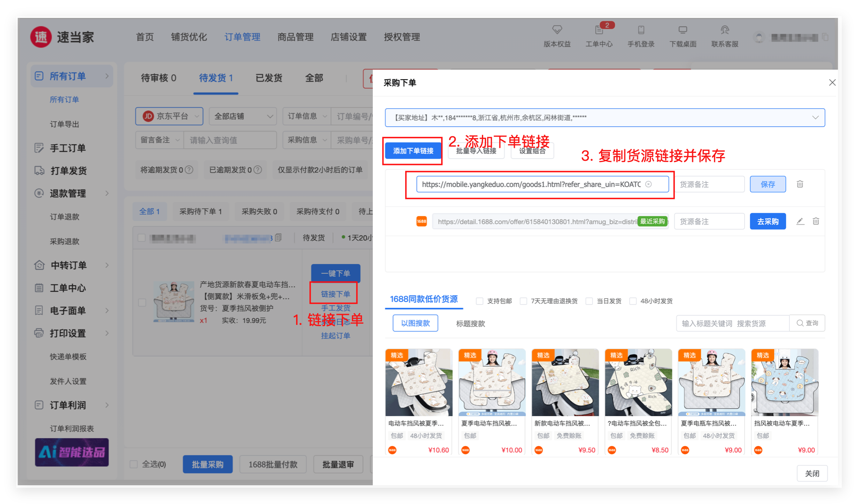Open the 京东平台 platform dropdown

169,116
